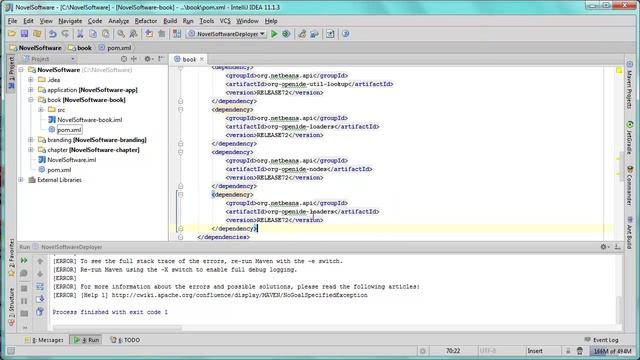Close the book editor tab
Screen dimensions: 640x360
coord(202,60)
